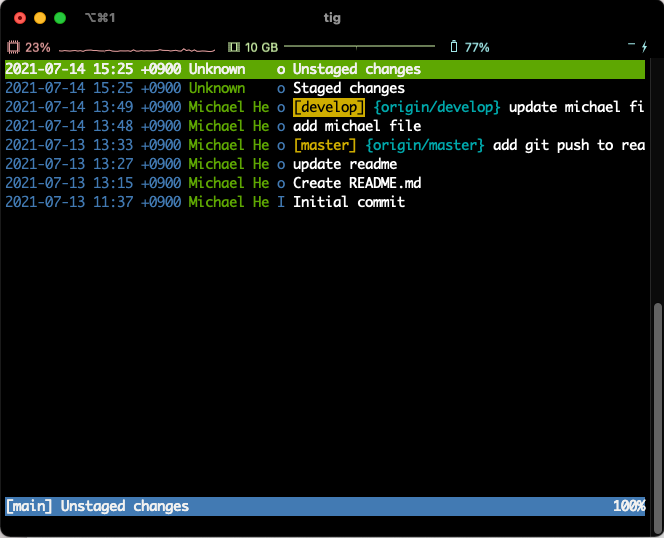Click the green maximize window button
The image size is (664, 538).
coord(60,18)
